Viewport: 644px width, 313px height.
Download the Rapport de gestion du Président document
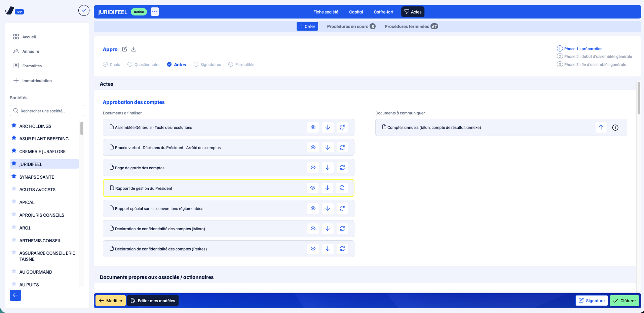pos(327,188)
